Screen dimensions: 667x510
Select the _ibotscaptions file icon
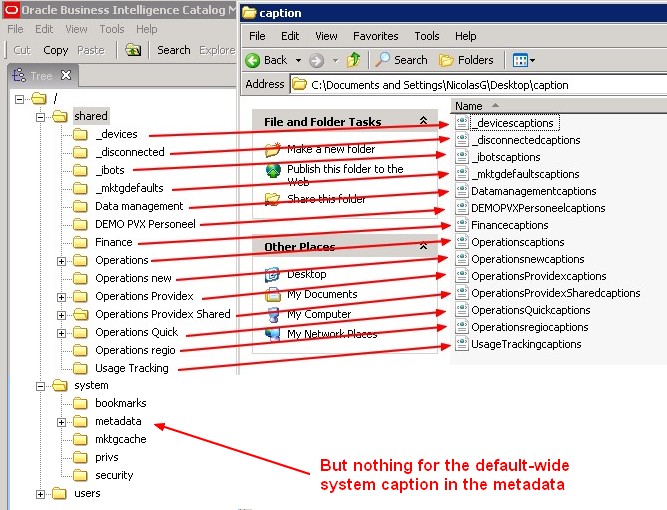coord(462,157)
